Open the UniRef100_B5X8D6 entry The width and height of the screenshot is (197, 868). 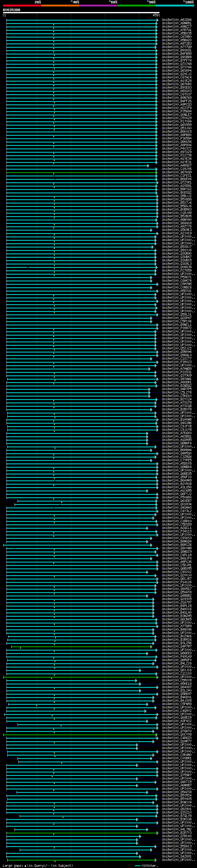pos(177,200)
